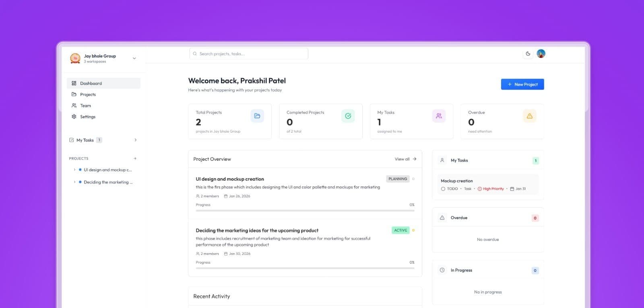Viewport: 644px width, 308px height.
Task: Click the My Tasks panel person icon
Action: (x=442, y=160)
